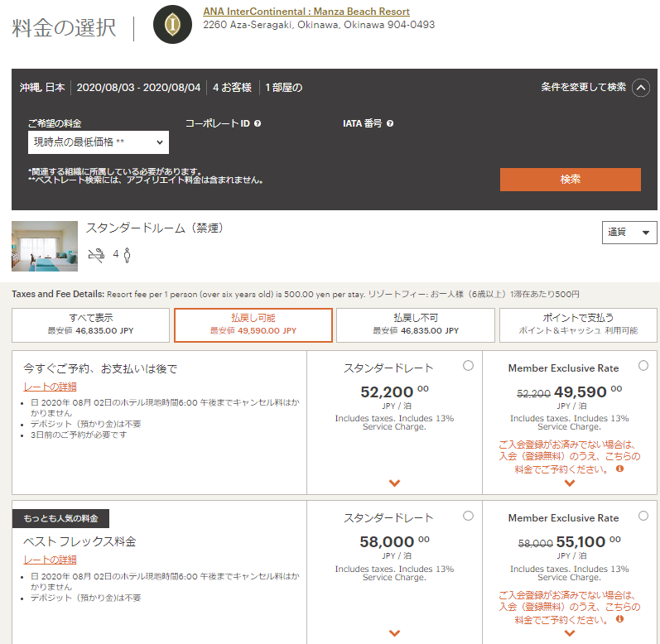Screen dimensions: 660x644
Task: Click the orange 検索 search button
Action: click(x=570, y=180)
